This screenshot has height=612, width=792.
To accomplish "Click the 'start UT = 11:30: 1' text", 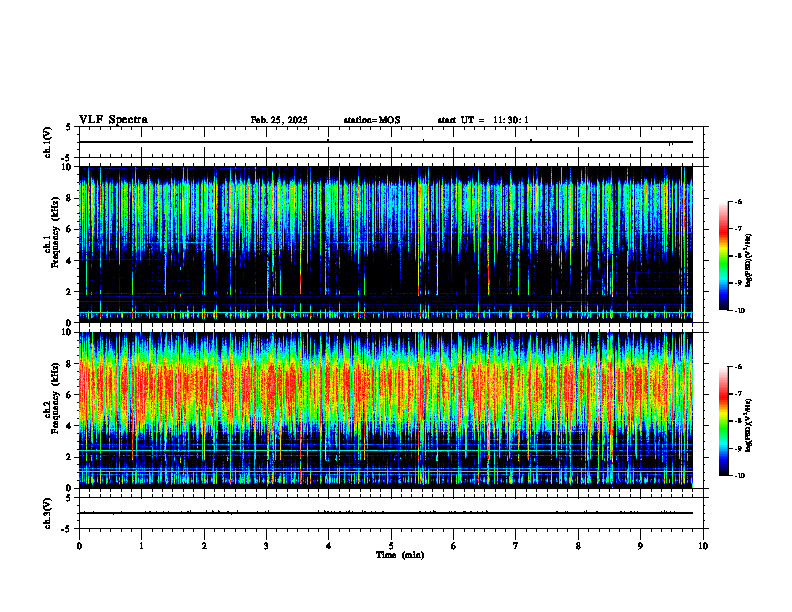I will [x=483, y=120].
